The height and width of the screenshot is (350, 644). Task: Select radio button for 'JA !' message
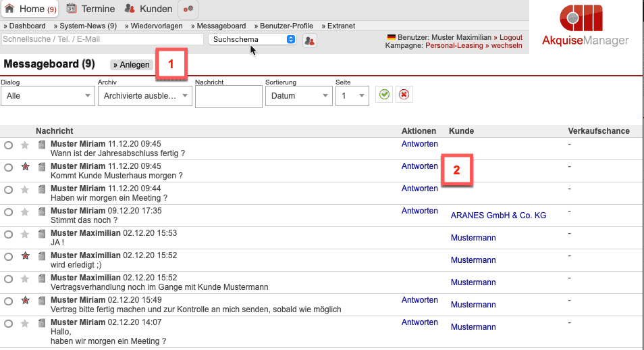pos(8,234)
